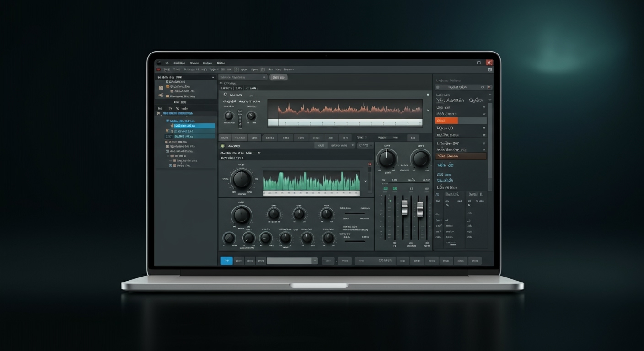Toggle the pill-shaped switch above the right knobs
The height and width of the screenshot is (351, 644).
(x=363, y=145)
